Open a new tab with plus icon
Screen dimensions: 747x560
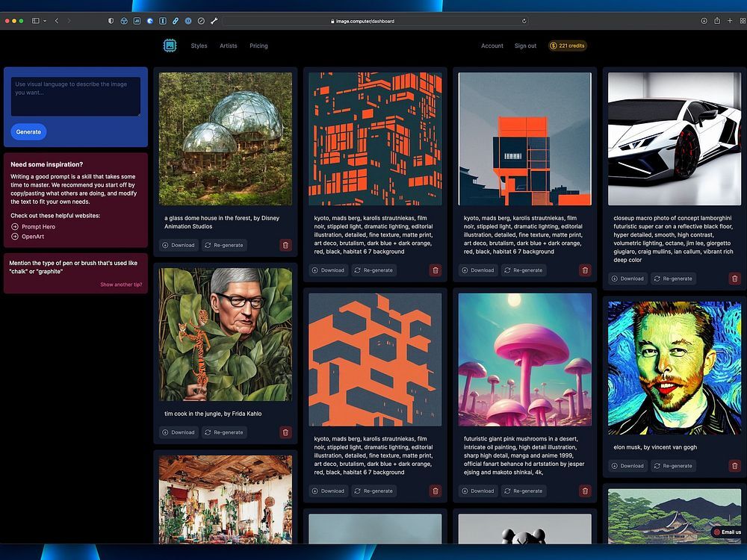[730, 21]
